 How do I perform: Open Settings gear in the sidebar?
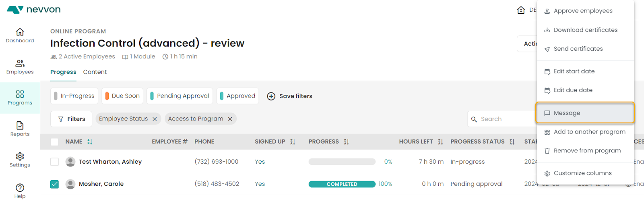(x=20, y=160)
